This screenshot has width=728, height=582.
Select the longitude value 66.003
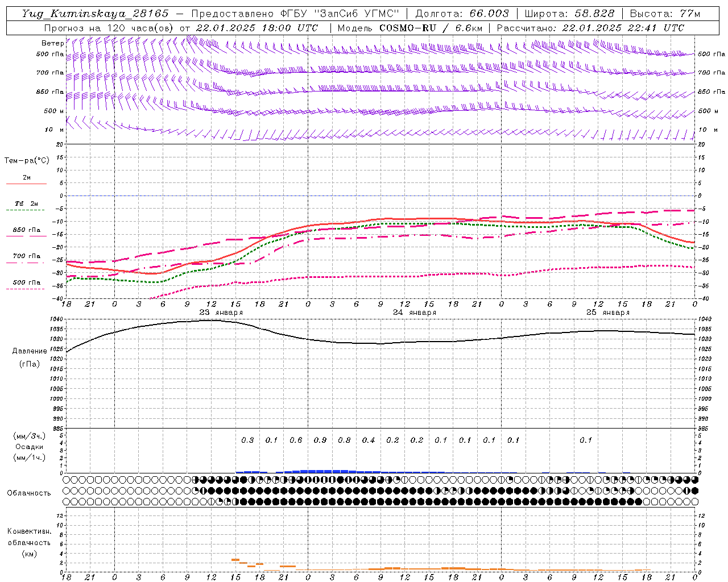(490, 14)
